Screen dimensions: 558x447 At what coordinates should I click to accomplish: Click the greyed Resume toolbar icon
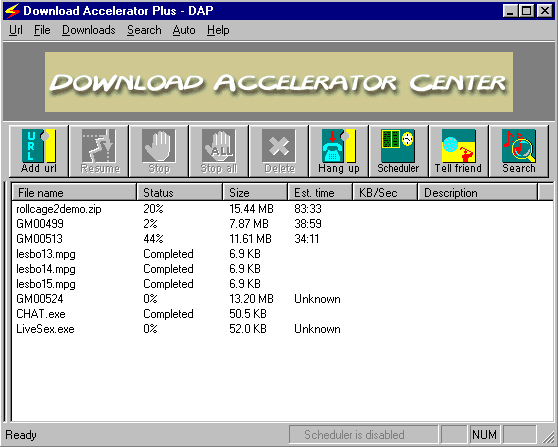coord(99,151)
